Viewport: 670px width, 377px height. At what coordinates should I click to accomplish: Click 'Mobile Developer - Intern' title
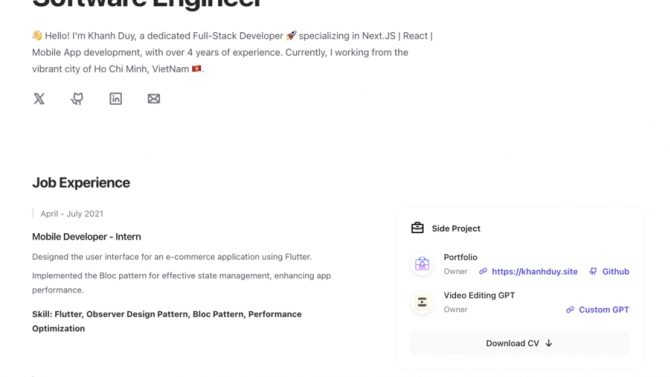point(86,237)
